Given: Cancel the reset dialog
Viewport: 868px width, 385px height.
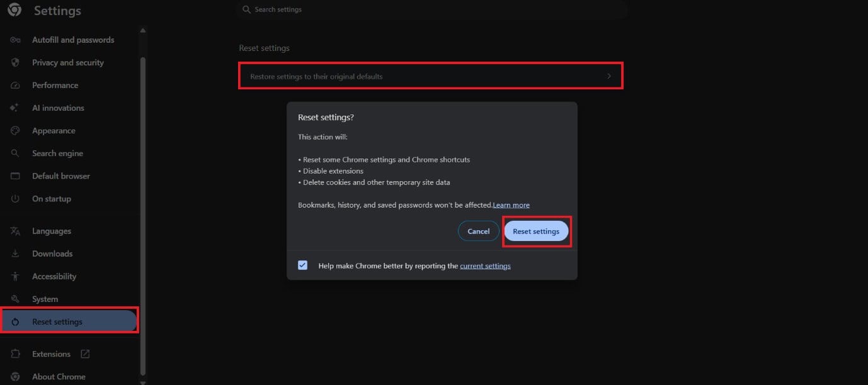Looking at the screenshot, I should point(479,231).
